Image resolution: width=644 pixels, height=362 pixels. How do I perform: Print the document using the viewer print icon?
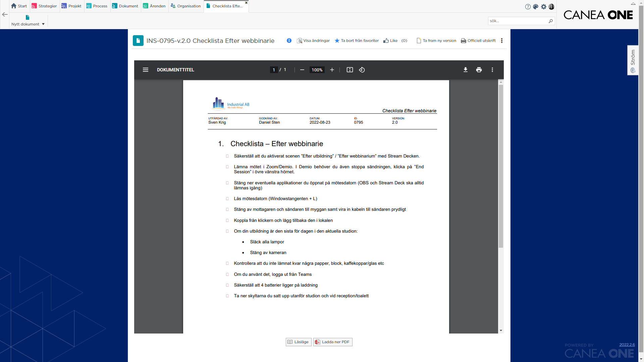point(479,70)
